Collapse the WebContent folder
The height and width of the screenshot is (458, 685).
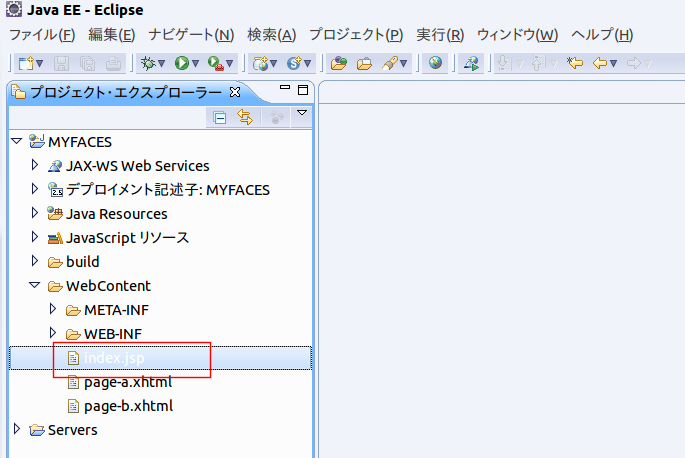click(x=35, y=285)
